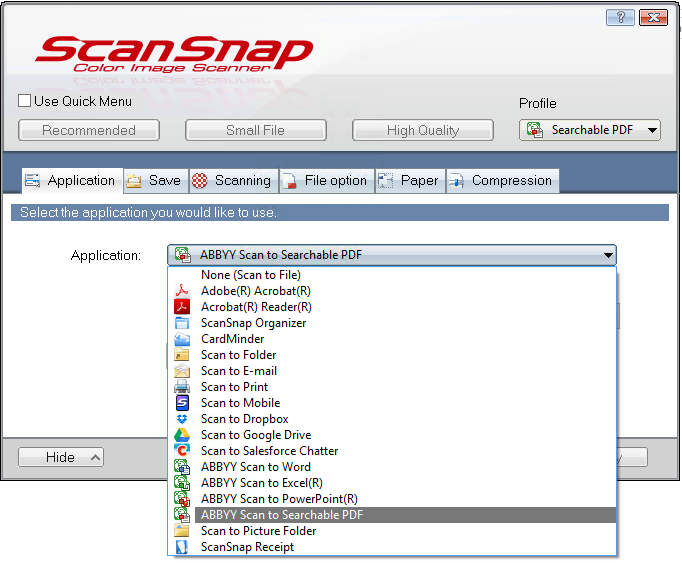682x563 pixels.
Task: Click the Scan to Folder icon
Action: (182, 355)
